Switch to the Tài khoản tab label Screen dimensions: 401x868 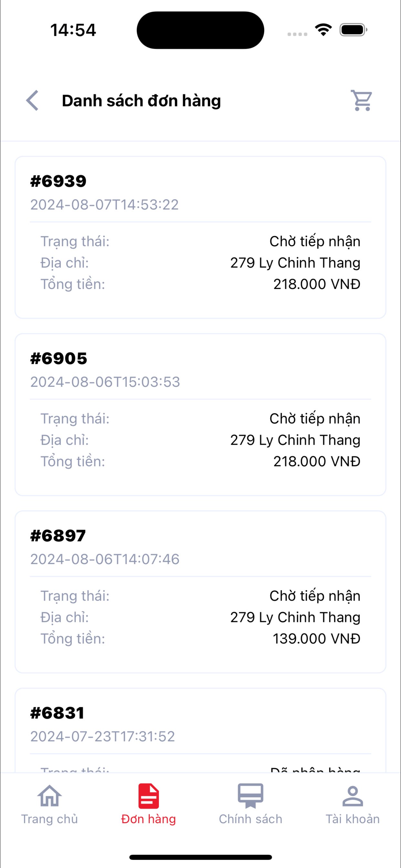pyautogui.click(x=353, y=819)
